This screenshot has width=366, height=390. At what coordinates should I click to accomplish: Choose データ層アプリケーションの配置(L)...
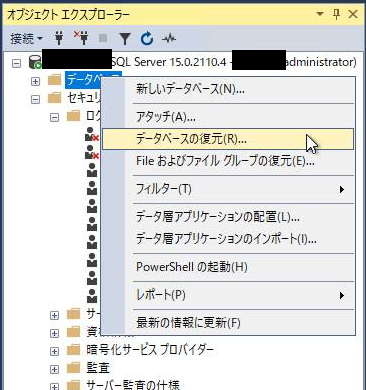228,217
